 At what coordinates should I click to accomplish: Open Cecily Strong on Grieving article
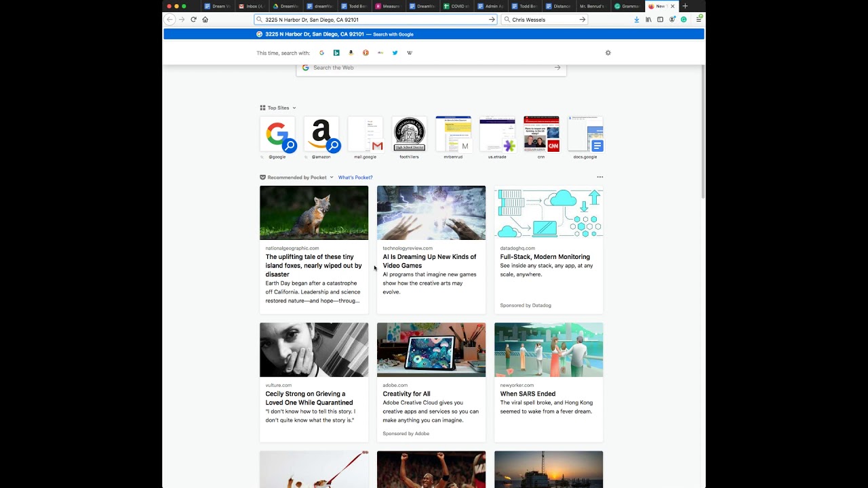314,382
